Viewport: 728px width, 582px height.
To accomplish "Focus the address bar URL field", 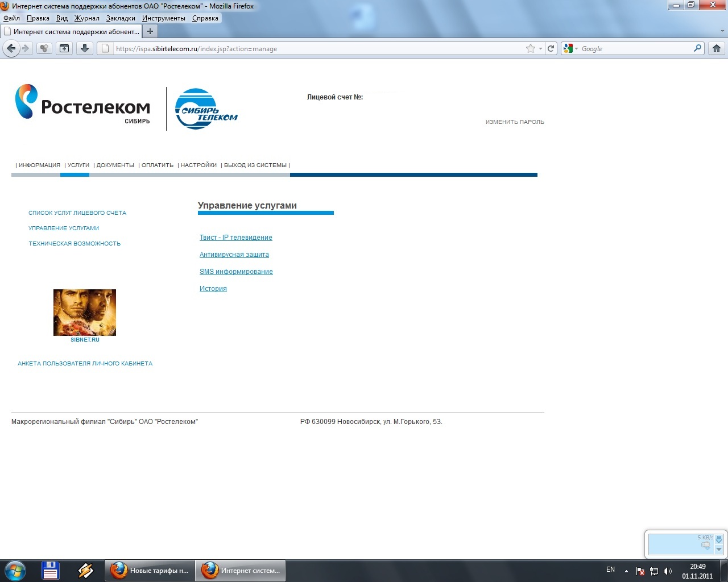I will tap(318, 49).
